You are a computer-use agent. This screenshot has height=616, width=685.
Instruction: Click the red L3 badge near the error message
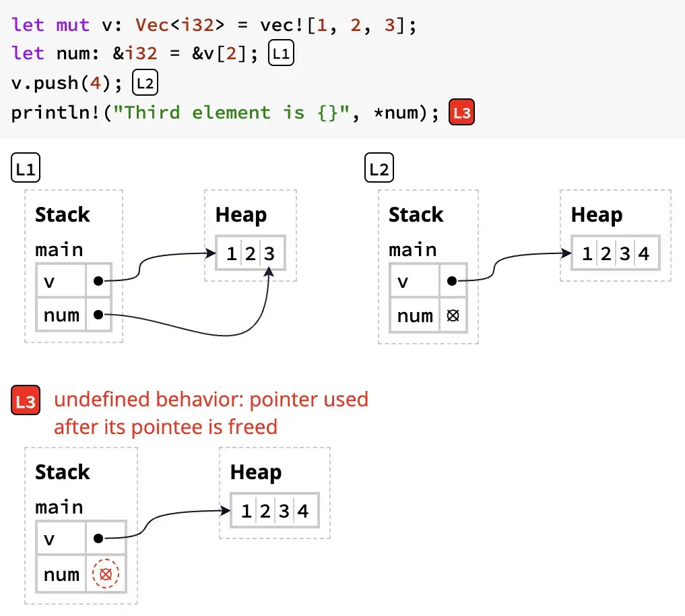[25, 400]
